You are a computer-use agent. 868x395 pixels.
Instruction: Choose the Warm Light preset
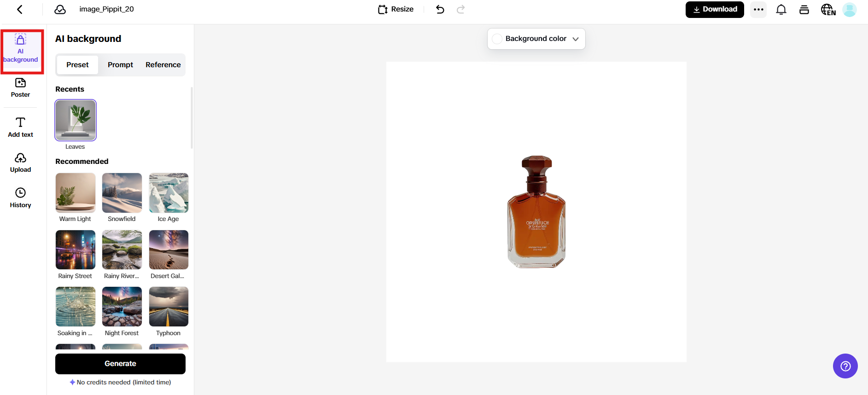(x=76, y=193)
